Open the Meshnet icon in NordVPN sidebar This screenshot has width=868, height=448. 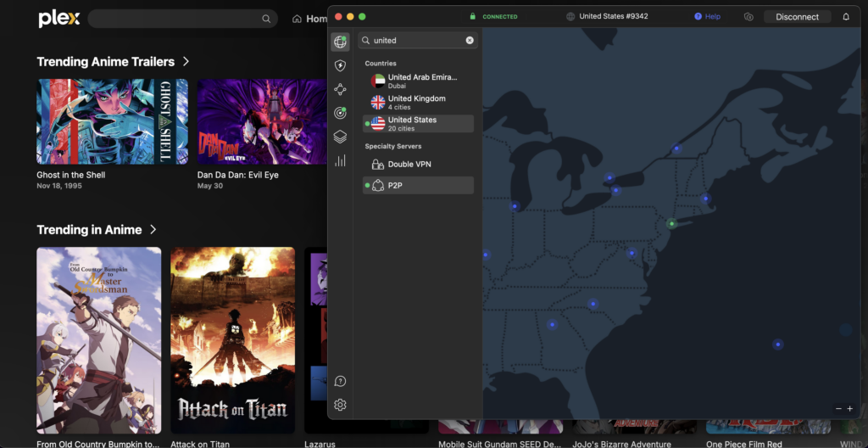pos(340,89)
